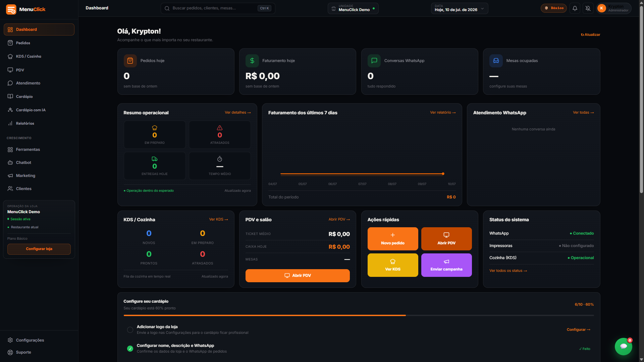Click the muted bell icon
This screenshot has height=362, width=644.
coord(588,8)
